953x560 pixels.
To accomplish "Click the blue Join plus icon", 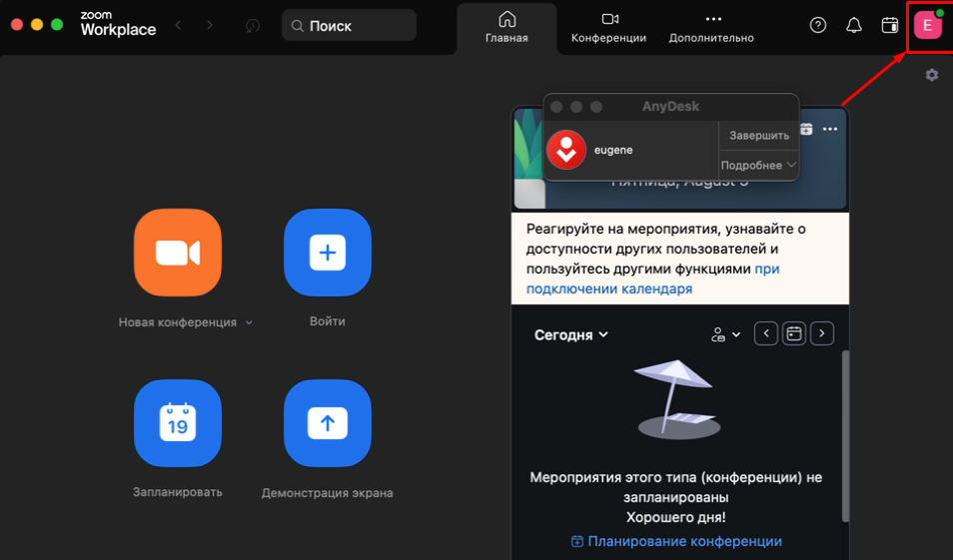I will (x=327, y=253).
